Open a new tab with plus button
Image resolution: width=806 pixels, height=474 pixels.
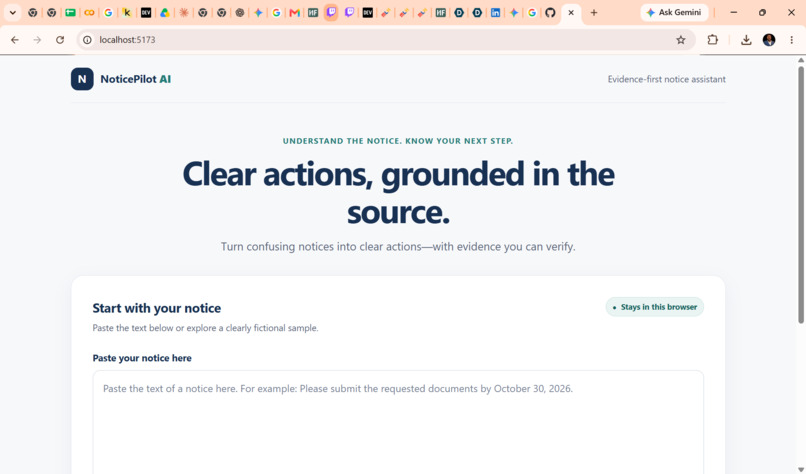coord(594,12)
